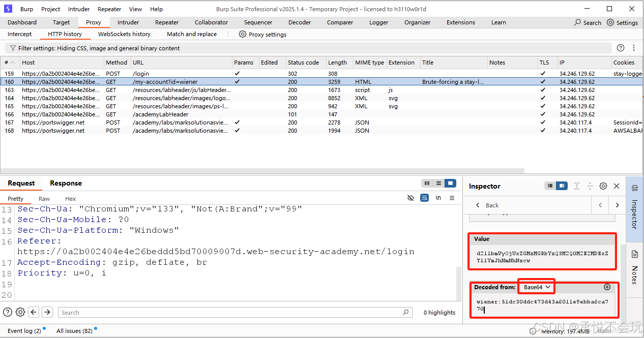Screen dimensions: 644x338
Task: Open the Project menu
Action: click(51, 9)
